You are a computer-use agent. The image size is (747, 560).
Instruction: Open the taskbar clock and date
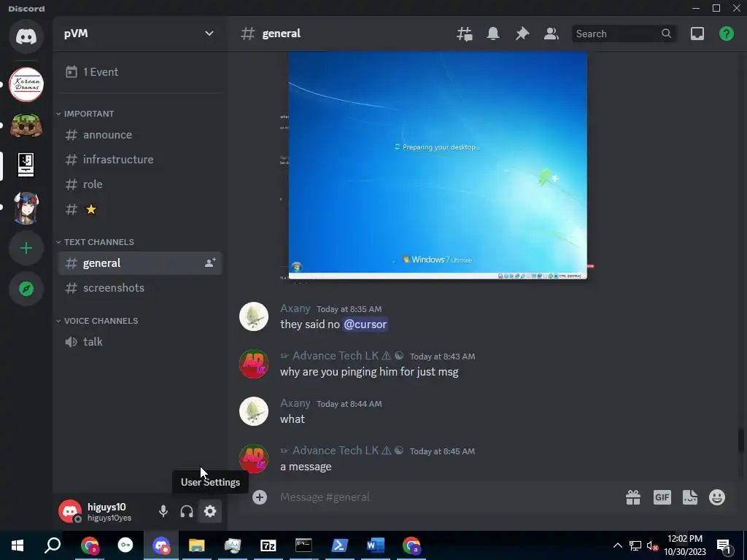pos(684,545)
